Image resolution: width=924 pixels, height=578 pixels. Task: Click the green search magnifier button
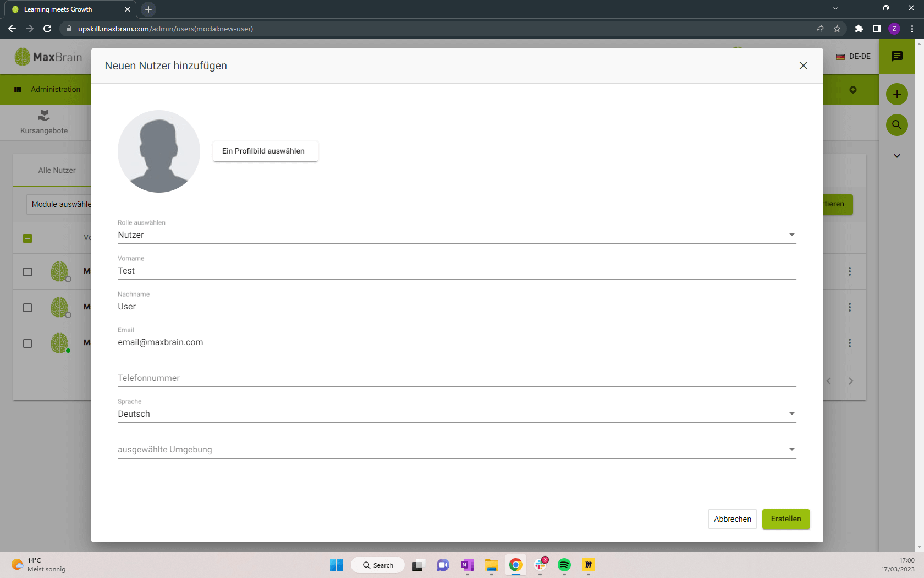click(x=897, y=125)
